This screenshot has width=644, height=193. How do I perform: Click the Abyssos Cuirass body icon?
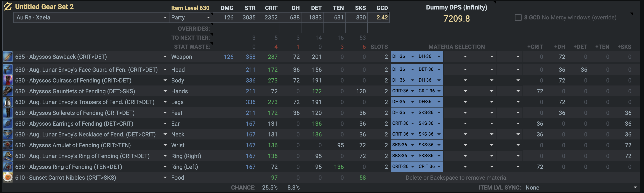(x=8, y=80)
